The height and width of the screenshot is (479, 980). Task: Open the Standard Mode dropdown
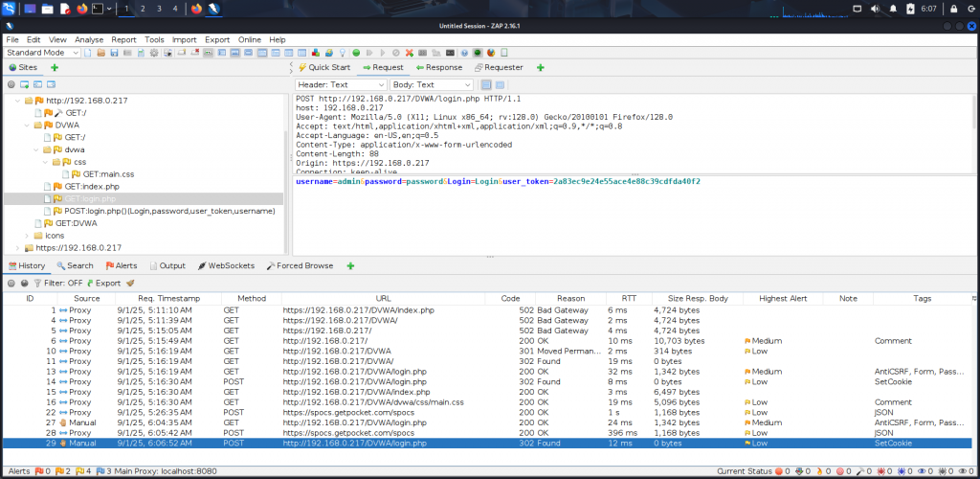(41, 53)
